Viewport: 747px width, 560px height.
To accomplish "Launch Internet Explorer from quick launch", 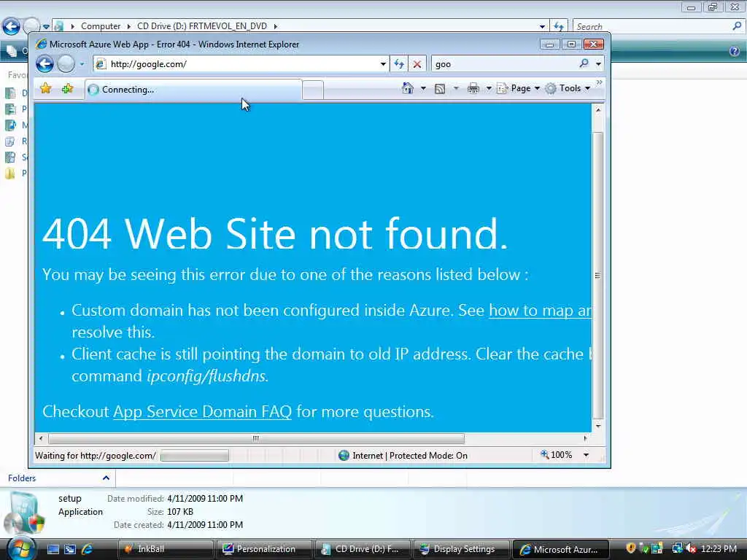I will [87, 550].
